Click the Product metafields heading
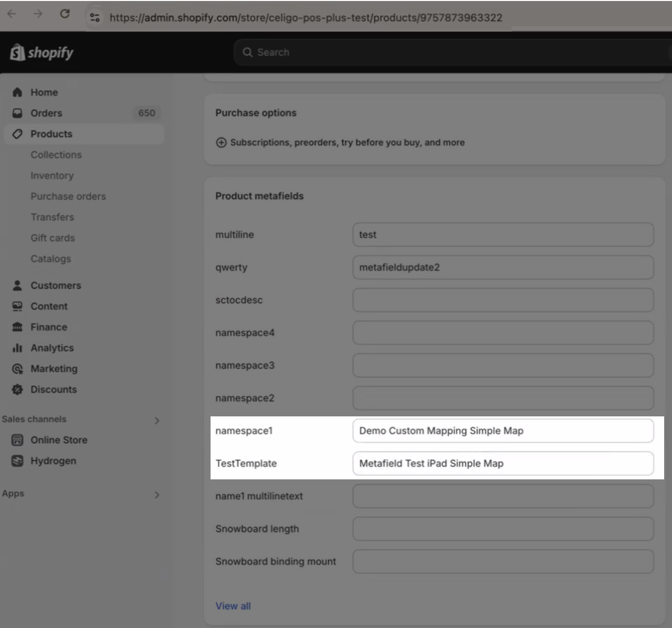This screenshot has width=672, height=628. coord(259,196)
